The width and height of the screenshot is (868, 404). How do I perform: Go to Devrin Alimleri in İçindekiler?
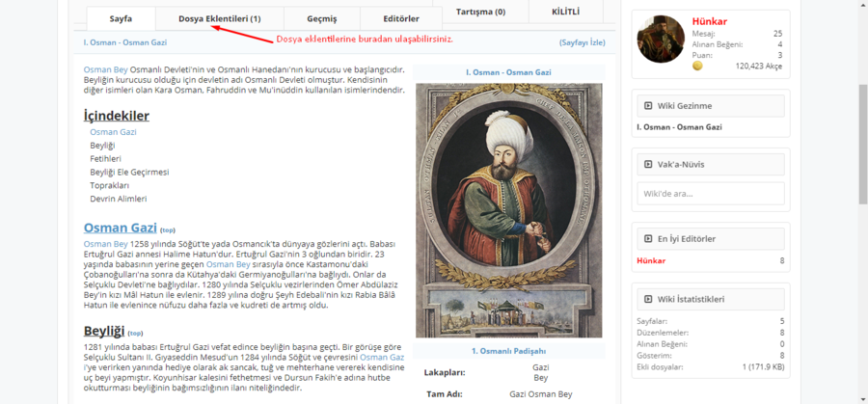119,199
